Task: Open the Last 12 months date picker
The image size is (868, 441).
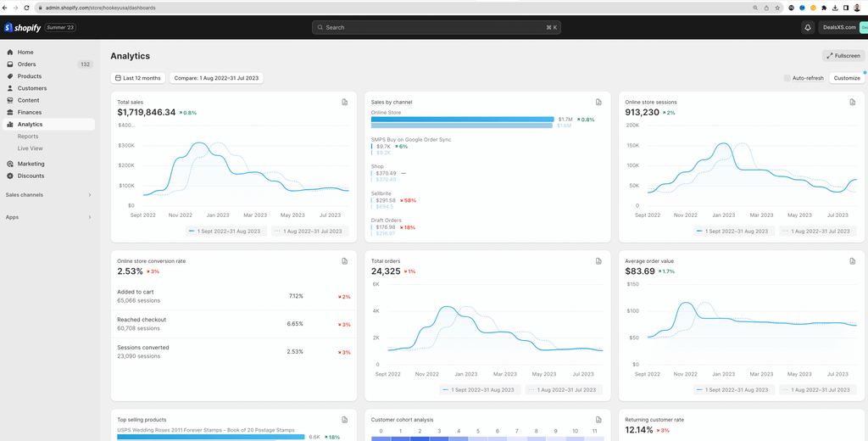Action: coord(137,78)
